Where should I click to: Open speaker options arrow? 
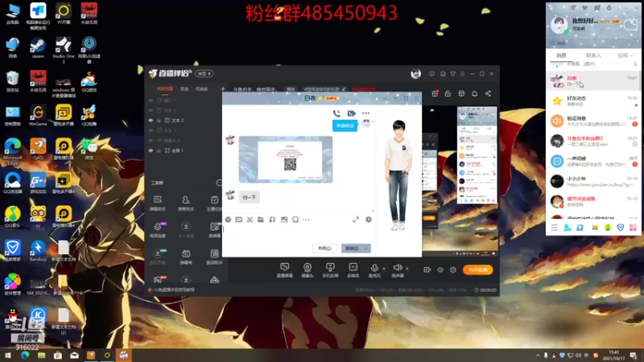click(407, 269)
